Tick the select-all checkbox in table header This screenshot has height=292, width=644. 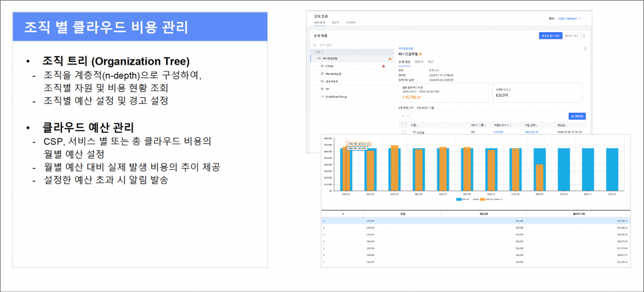pyautogui.click(x=404, y=125)
